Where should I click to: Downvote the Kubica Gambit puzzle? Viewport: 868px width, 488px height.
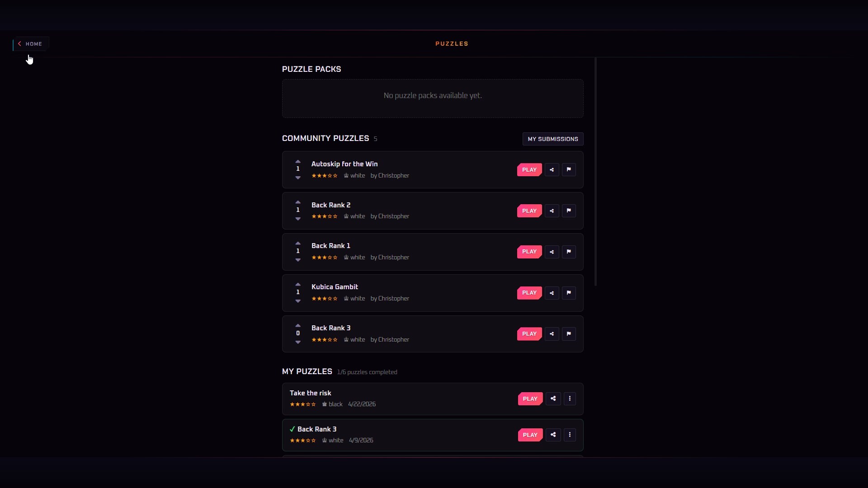[x=298, y=301]
